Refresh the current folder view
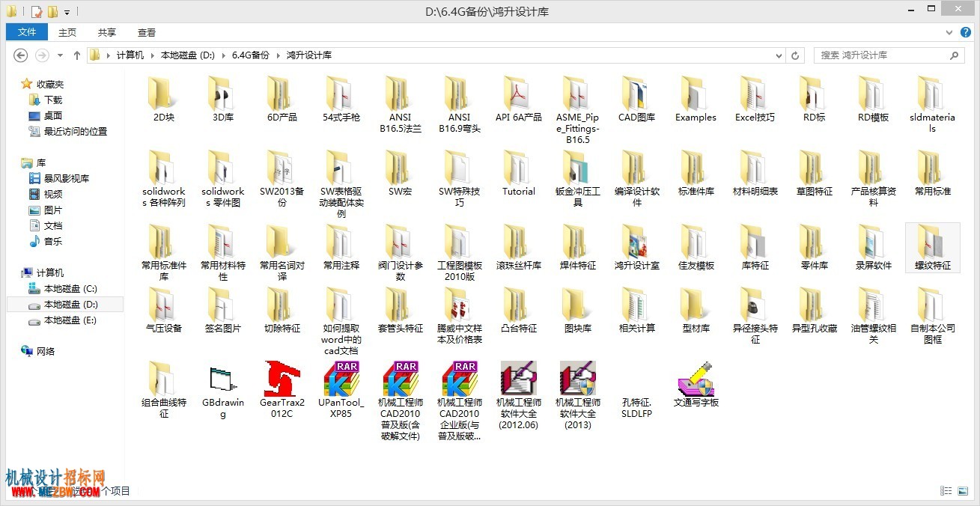Image resolution: width=980 pixels, height=506 pixels. pos(796,55)
